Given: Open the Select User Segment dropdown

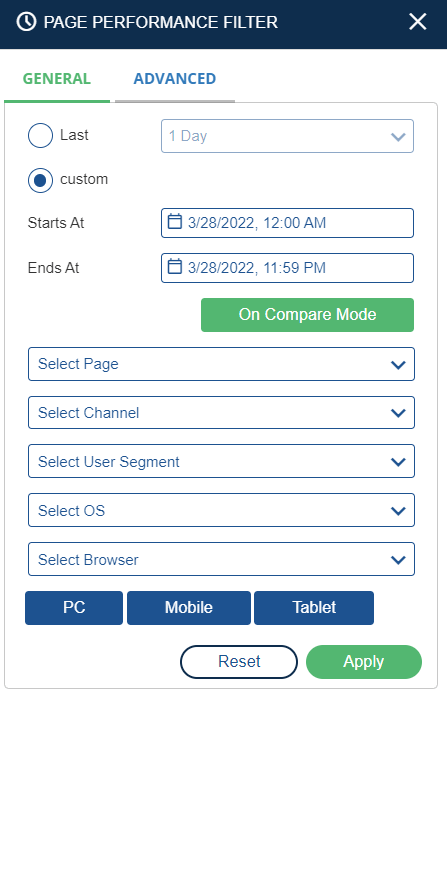Looking at the screenshot, I should [222, 461].
